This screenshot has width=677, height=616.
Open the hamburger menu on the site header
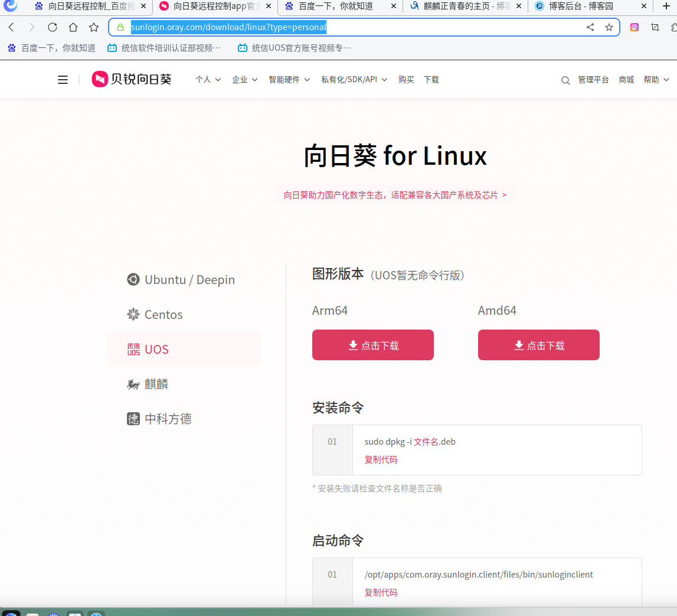point(63,80)
